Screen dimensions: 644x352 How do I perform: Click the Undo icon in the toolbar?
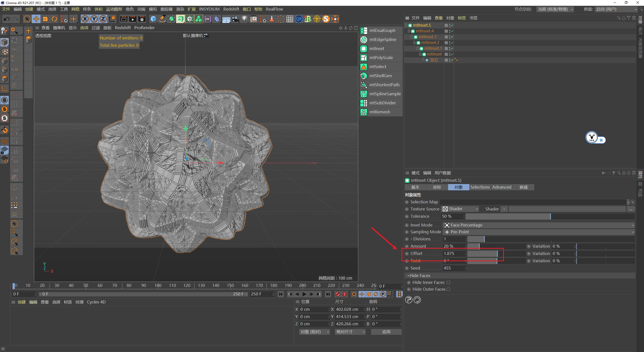[x=7, y=19]
